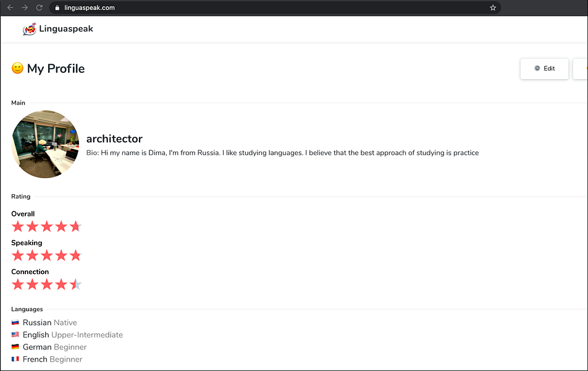Click the French flag icon
588x371 pixels.
point(15,359)
